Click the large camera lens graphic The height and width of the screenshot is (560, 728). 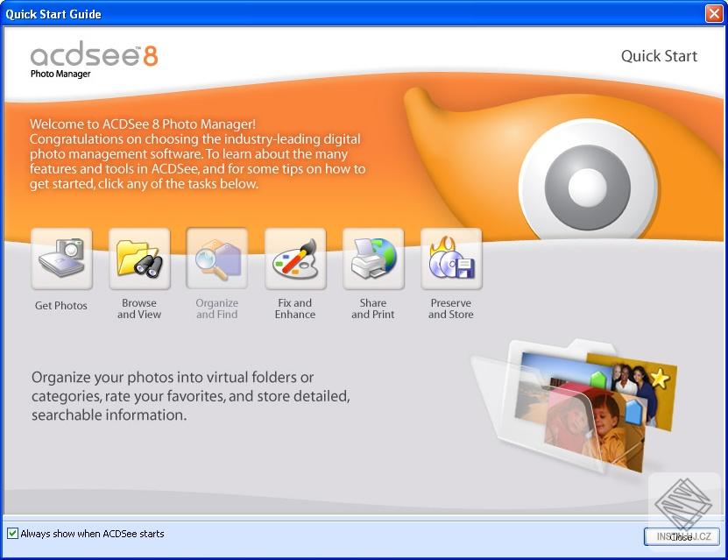(x=588, y=181)
